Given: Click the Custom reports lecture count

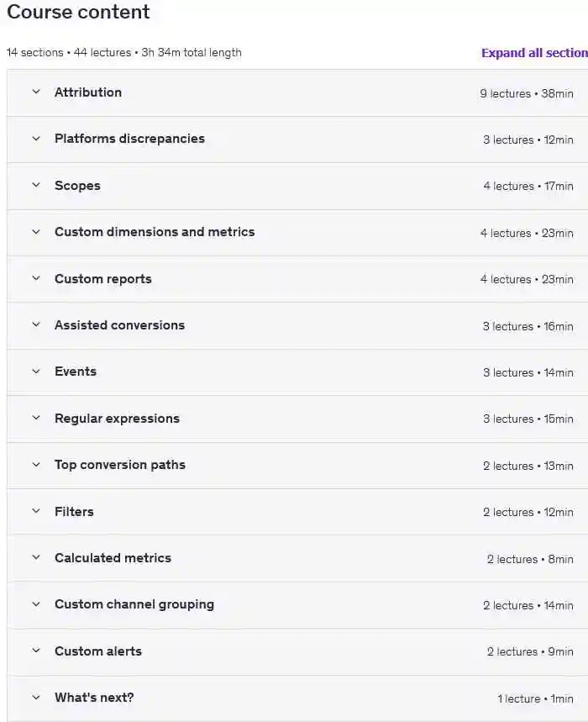Looking at the screenshot, I should pos(505,279).
